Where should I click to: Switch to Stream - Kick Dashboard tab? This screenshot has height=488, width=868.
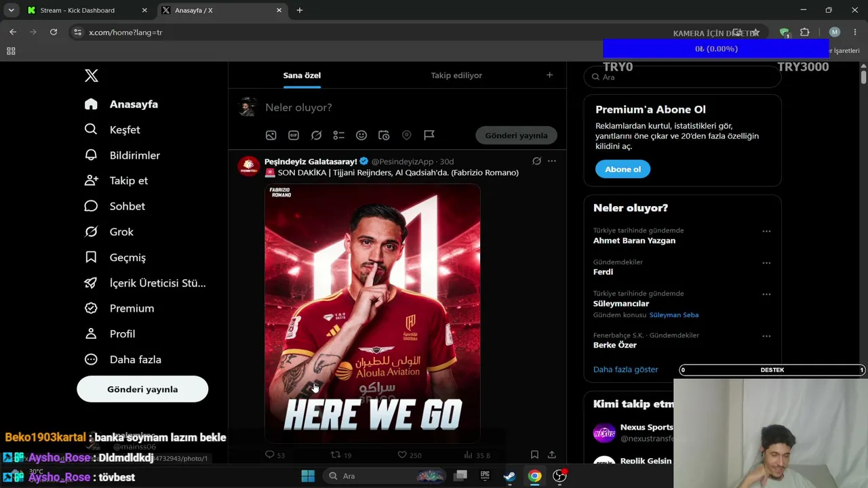pos(87,10)
